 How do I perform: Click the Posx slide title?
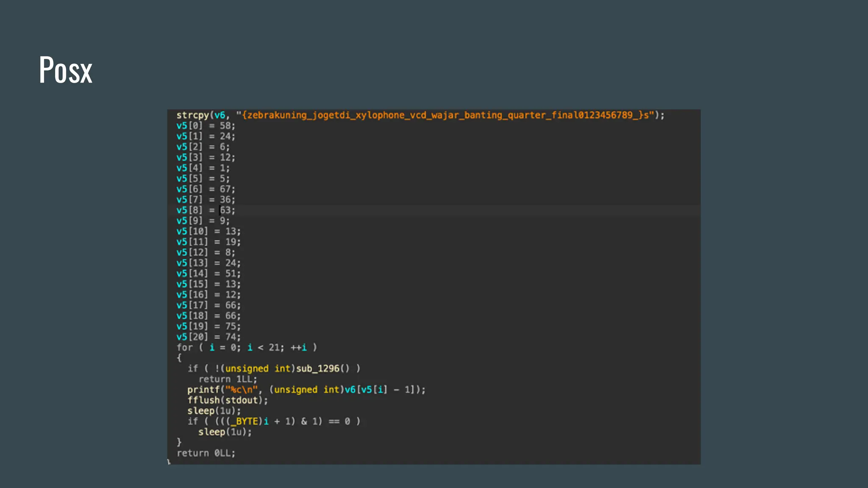(x=65, y=70)
